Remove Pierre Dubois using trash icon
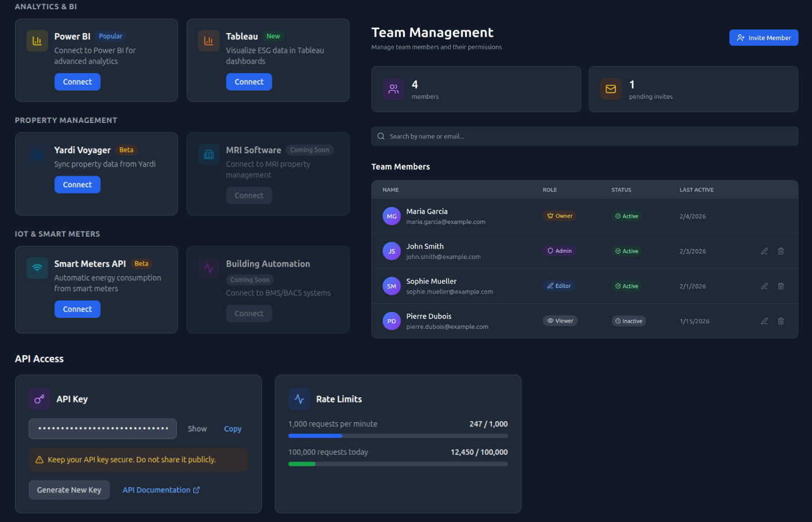The height and width of the screenshot is (522, 812). pos(781,321)
